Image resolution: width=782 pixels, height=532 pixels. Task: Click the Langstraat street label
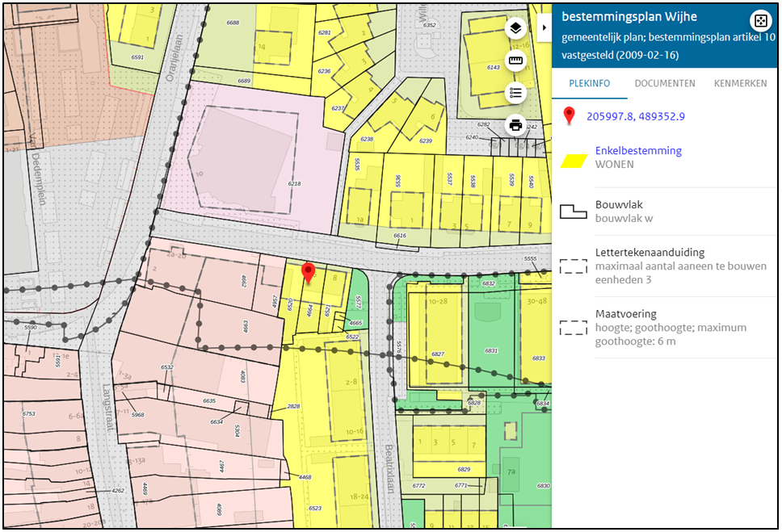(108, 408)
